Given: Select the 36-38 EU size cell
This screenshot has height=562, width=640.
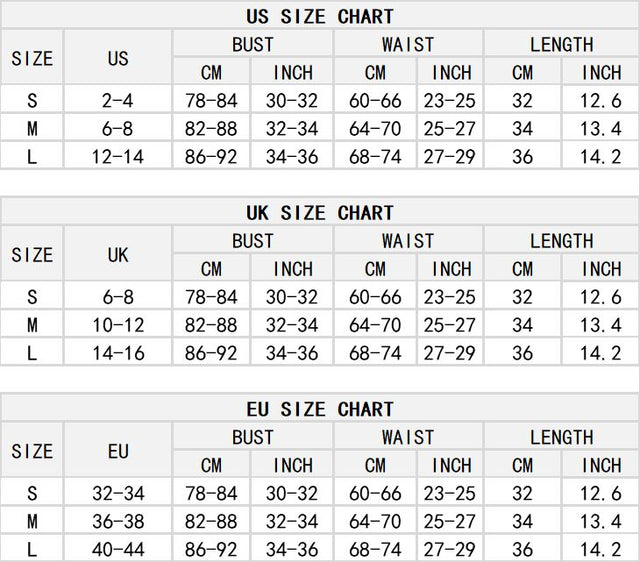Looking at the screenshot, I should coord(118,521).
